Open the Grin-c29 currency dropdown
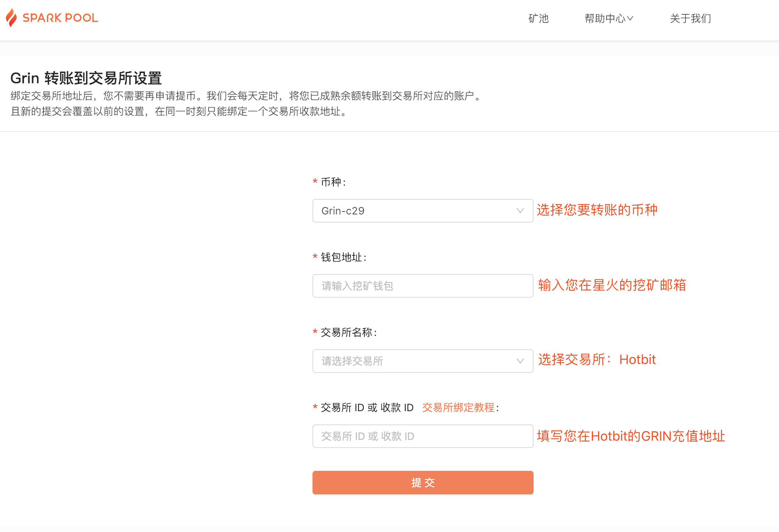The image size is (779, 532). click(x=423, y=211)
